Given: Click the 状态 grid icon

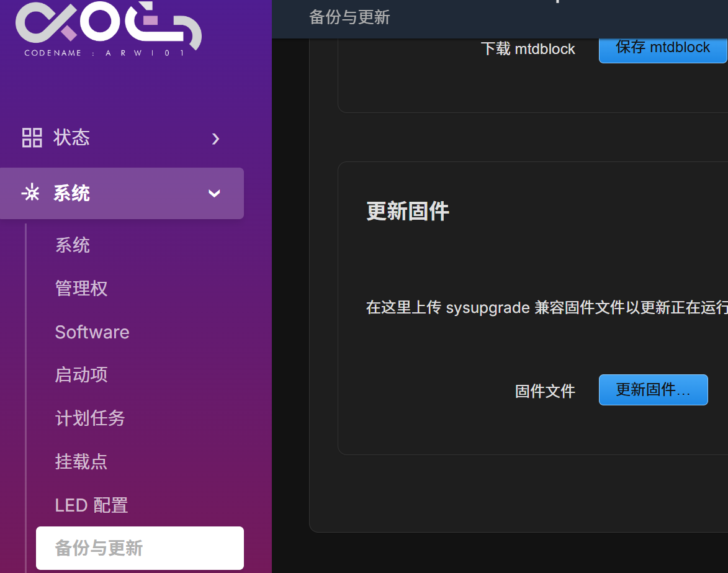Looking at the screenshot, I should click(32, 138).
